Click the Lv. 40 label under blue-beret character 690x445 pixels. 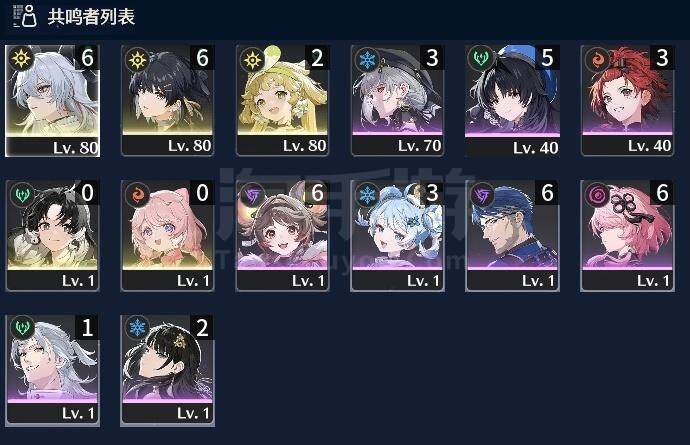click(536, 148)
